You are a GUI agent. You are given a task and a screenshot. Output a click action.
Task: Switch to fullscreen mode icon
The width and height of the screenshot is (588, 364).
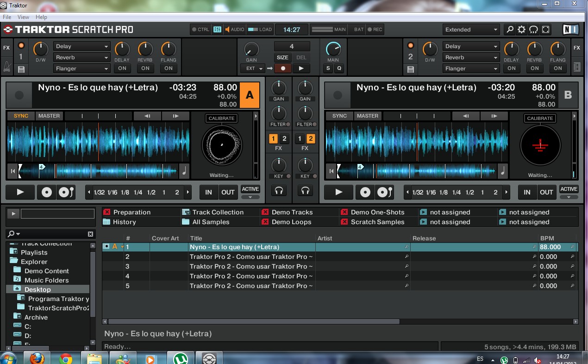click(546, 30)
